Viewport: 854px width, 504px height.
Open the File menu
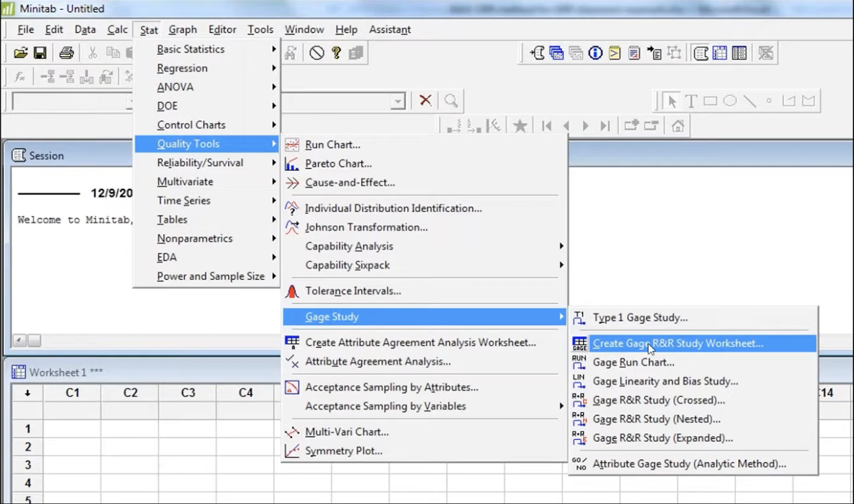tap(25, 30)
